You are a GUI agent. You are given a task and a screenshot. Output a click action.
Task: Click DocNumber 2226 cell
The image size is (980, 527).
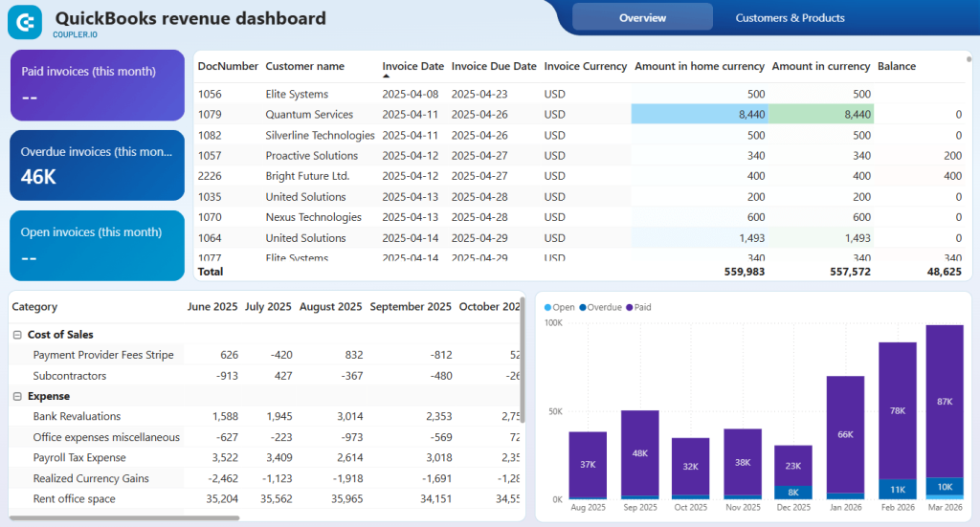(210, 176)
